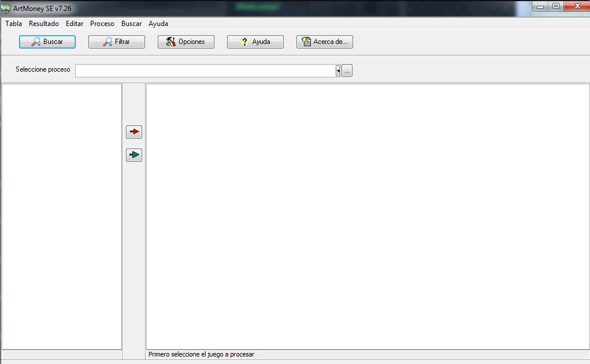Click the 'Primero seleccione el juego a procesar' status text
The width and height of the screenshot is (590, 364).
tap(201, 354)
